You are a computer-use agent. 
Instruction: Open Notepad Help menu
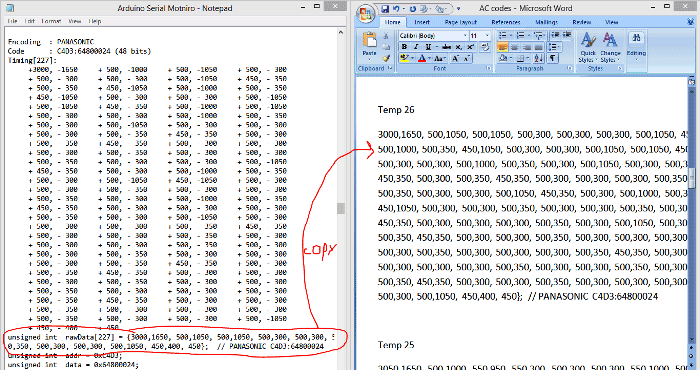pyautogui.click(x=95, y=21)
